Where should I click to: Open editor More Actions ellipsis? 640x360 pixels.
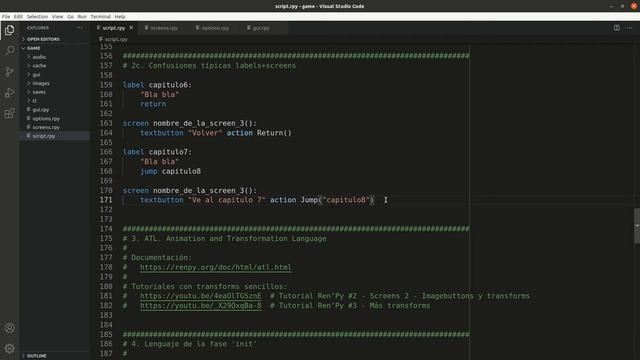tap(629, 28)
